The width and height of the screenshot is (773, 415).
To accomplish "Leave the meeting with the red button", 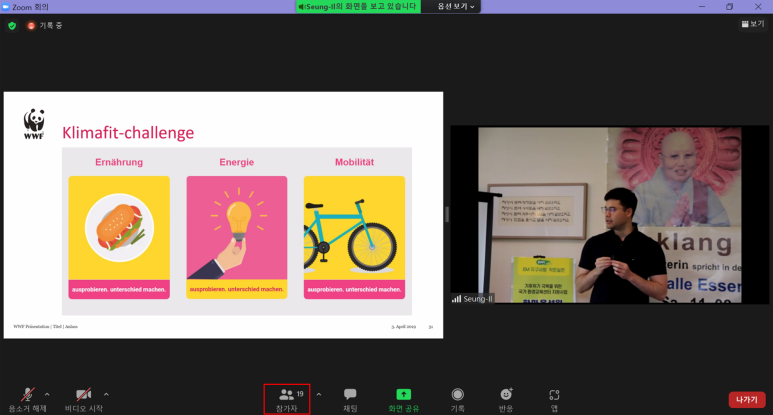I will [747, 400].
